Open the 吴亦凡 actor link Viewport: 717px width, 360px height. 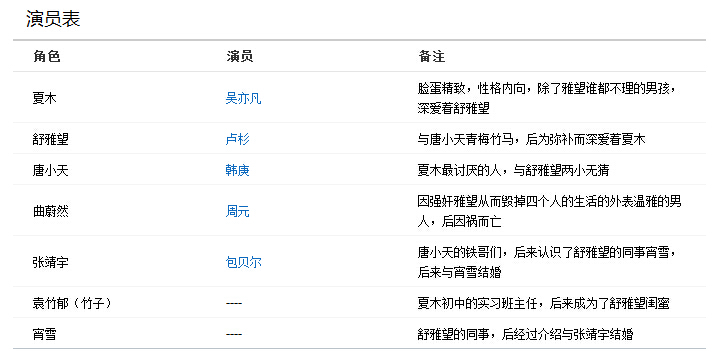[x=243, y=98]
